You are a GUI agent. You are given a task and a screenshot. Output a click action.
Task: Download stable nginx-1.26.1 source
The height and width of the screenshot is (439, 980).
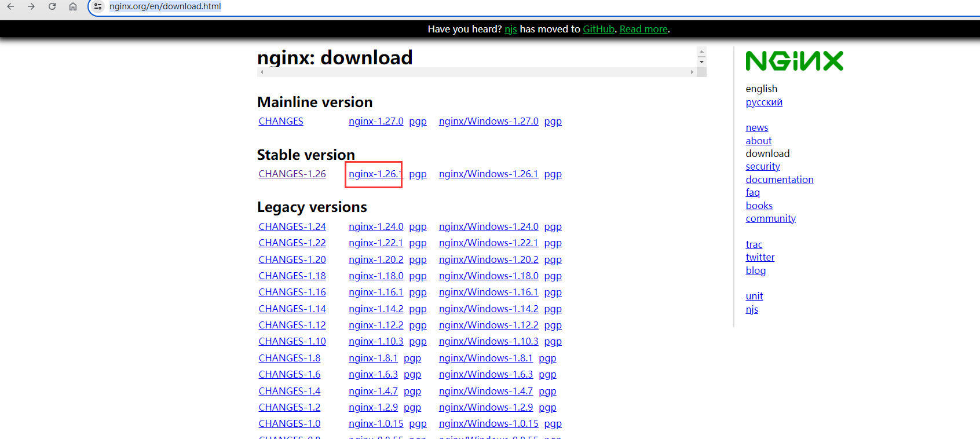(376, 174)
